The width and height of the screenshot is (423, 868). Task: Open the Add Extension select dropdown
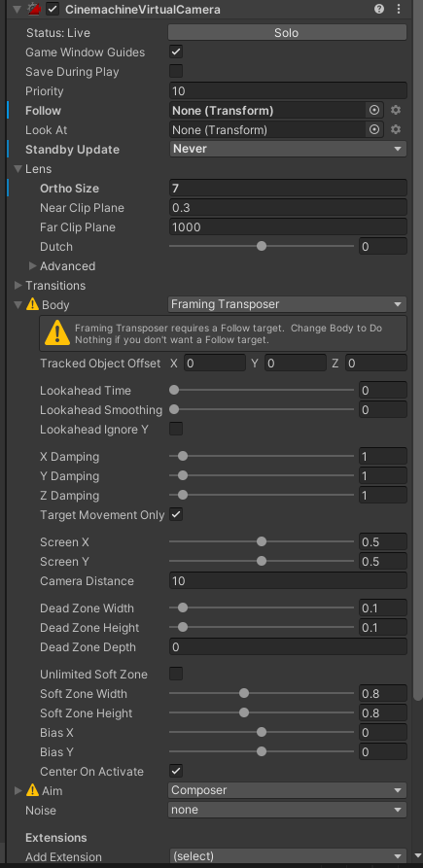(x=288, y=855)
